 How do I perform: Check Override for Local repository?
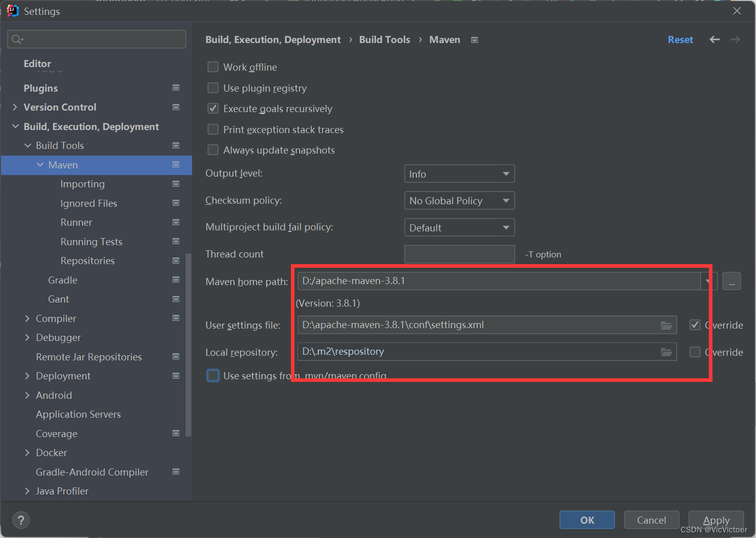[695, 352]
